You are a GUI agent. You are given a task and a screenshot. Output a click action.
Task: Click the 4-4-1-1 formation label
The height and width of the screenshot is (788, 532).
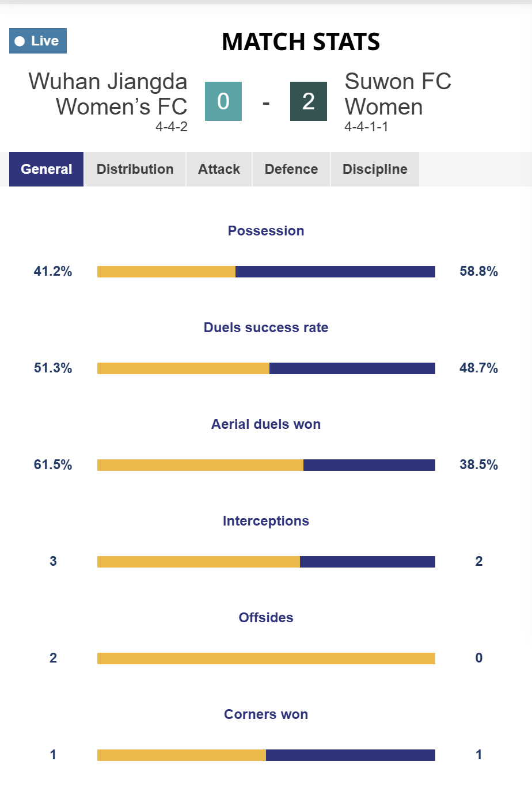[x=366, y=127]
